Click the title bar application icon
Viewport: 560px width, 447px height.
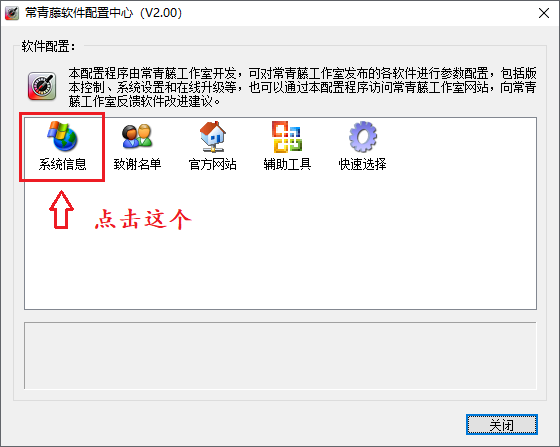[x=12, y=13]
